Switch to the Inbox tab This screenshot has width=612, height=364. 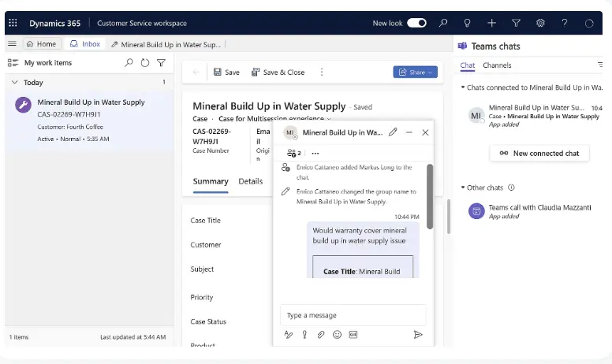(x=85, y=44)
